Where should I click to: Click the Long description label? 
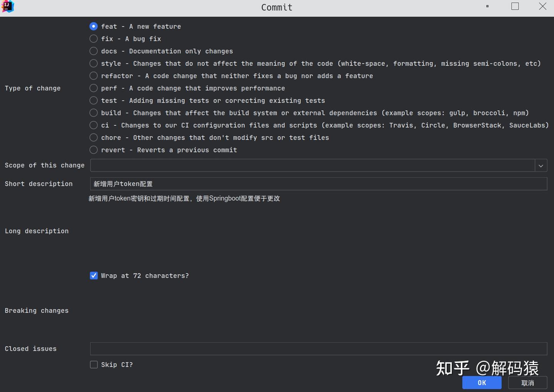(37, 231)
